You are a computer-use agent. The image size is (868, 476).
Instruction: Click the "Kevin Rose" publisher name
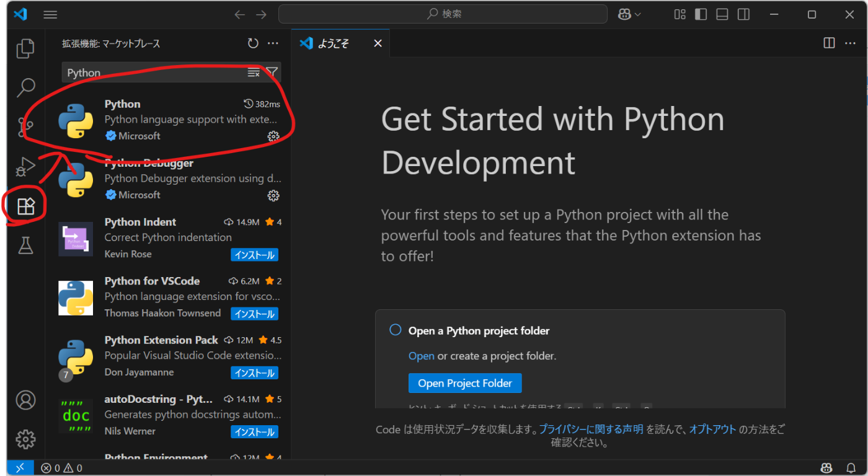[128, 254]
